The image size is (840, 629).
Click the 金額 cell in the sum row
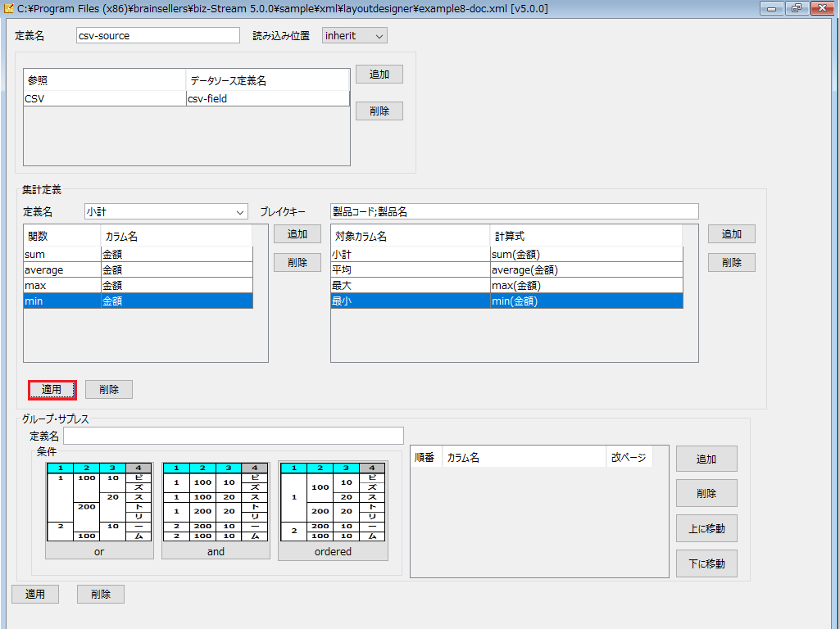click(x=177, y=254)
